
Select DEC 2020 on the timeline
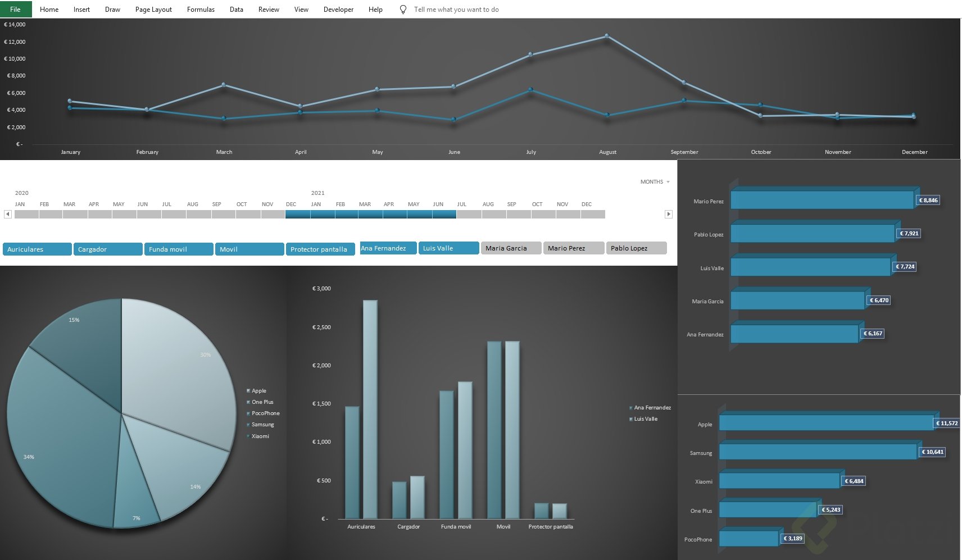[297, 214]
